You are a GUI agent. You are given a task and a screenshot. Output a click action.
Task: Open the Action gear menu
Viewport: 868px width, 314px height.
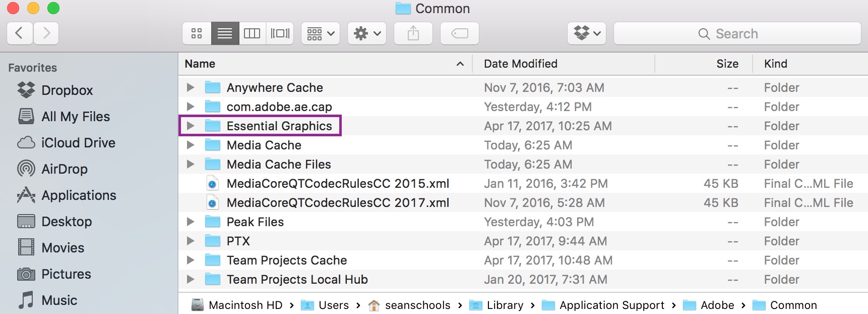(367, 33)
